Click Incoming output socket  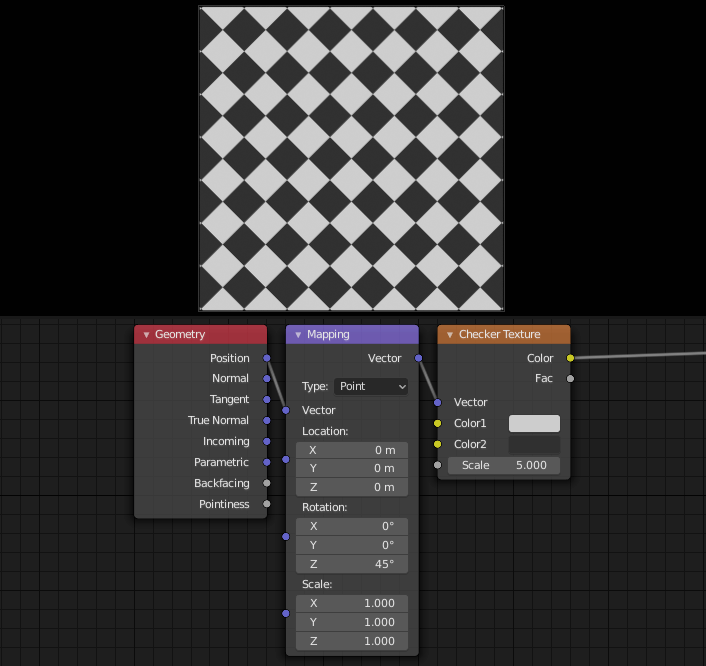pyautogui.click(x=267, y=441)
